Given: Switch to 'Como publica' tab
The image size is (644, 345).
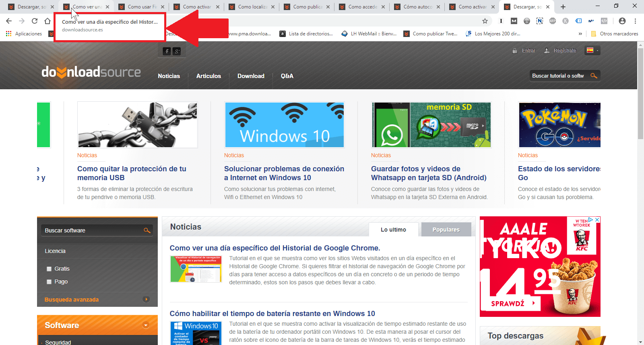Looking at the screenshot, I should [x=307, y=7].
